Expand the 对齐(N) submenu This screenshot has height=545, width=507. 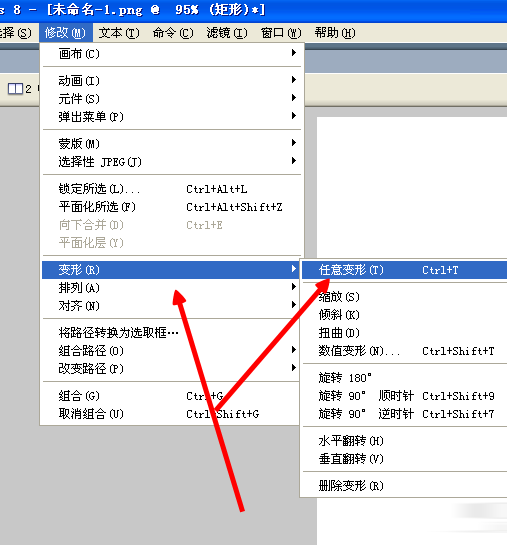(x=172, y=306)
